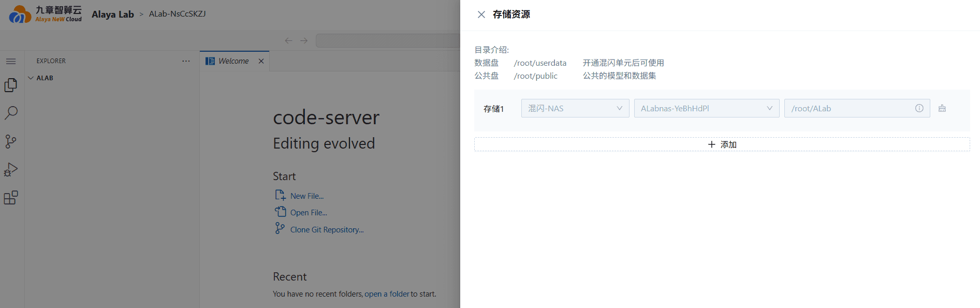Click the Clone Git Repository... link
Viewport: 980px width, 308px height.
click(327, 230)
